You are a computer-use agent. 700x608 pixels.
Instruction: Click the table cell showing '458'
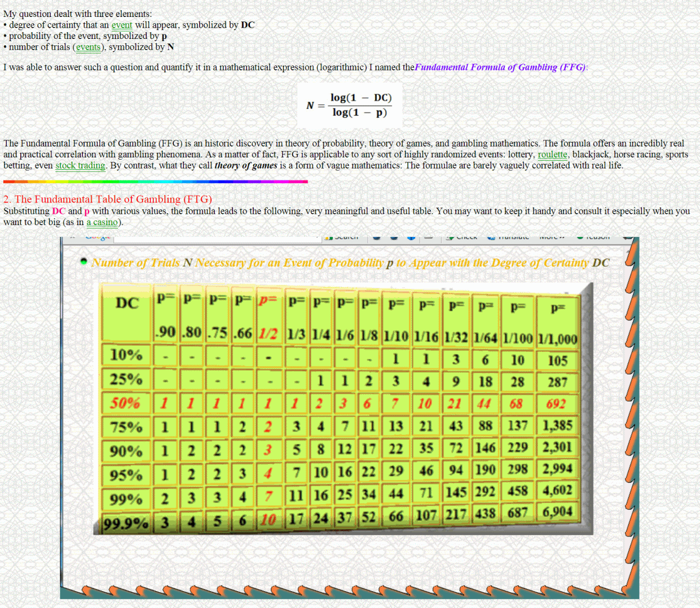tap(518, 491)
